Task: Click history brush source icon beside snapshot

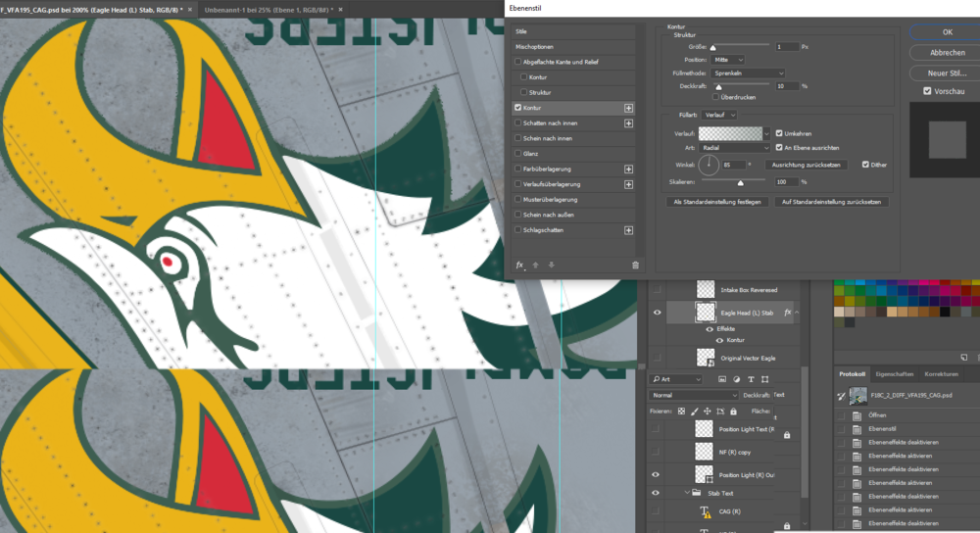Action: pyautogui.click(x=841, y=396)
